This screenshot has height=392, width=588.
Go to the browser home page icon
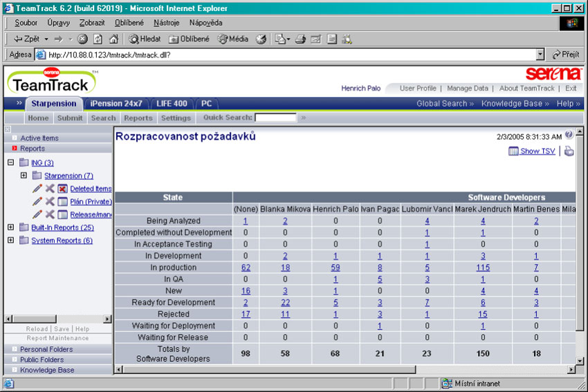tap(113, 39)
